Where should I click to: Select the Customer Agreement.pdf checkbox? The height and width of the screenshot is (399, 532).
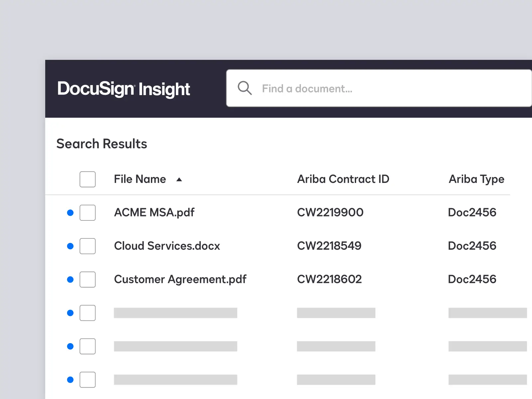tap(88, 280)
